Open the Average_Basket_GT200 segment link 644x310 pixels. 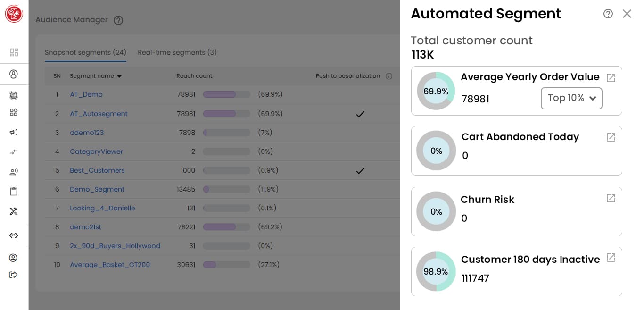[x=110, y=265]
